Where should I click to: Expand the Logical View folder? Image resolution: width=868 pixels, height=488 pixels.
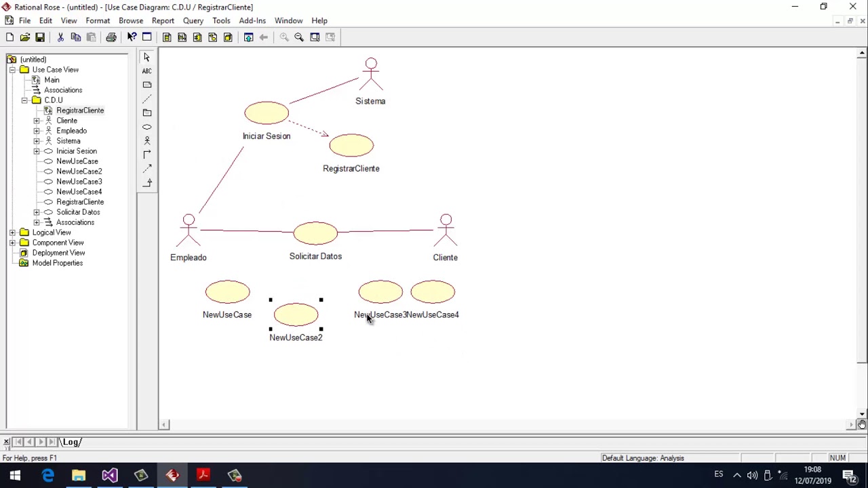click(12, 232)
